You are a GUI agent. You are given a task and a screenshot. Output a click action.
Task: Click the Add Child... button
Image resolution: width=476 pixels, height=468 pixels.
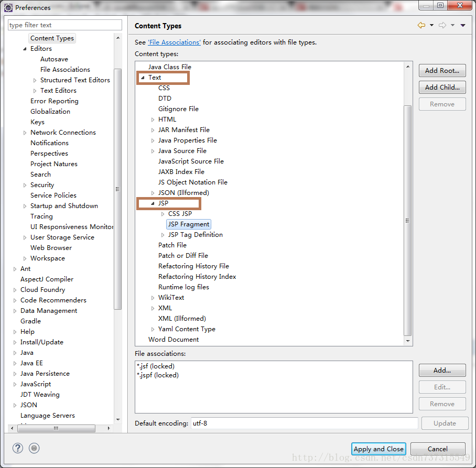click(x=442, y=88)
